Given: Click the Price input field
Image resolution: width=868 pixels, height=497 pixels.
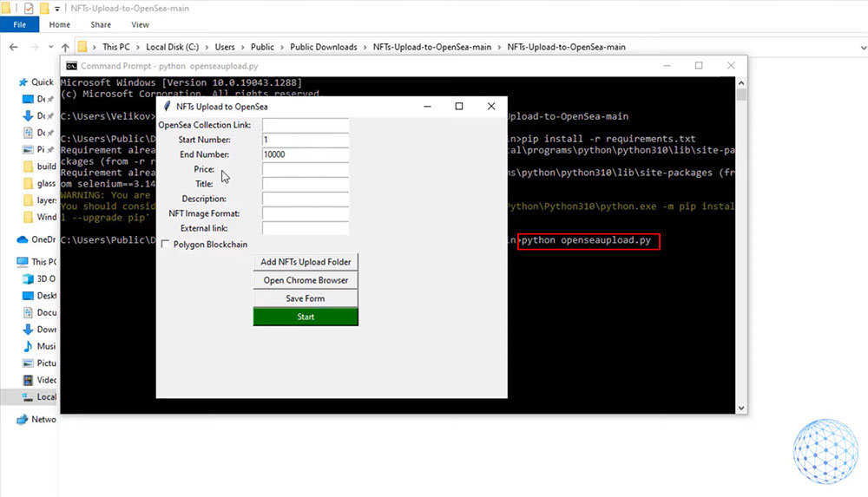Looking at the screenshot, I should (x=306, y=169).
